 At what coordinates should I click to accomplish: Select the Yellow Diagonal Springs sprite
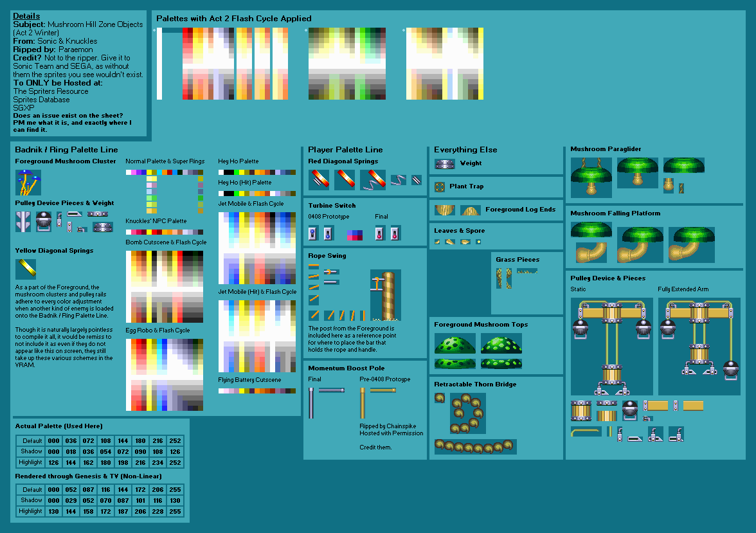[x=26, y=269]
